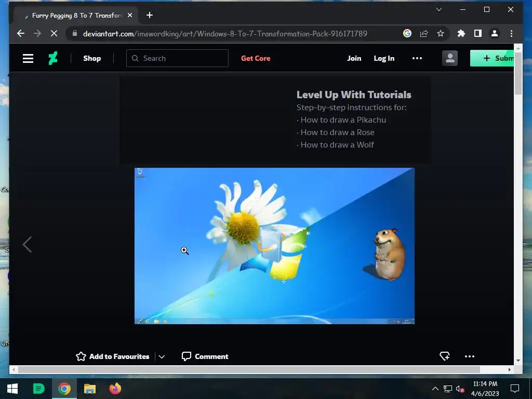This screenshot has width=532, height=399.
Task: Open the Chrome extensions puzzle icon
Action: (461, 33)
